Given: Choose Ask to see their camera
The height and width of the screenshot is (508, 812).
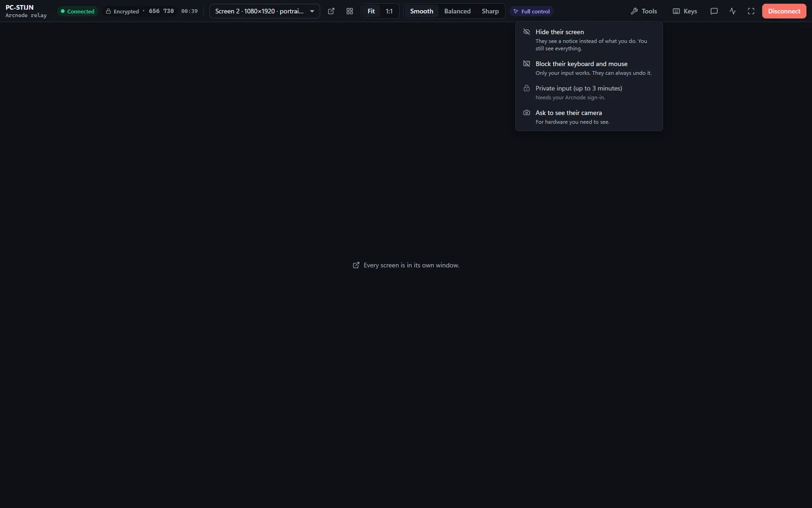Looking at the screenshot, I should pyautogui.click(x=589, y=117).
